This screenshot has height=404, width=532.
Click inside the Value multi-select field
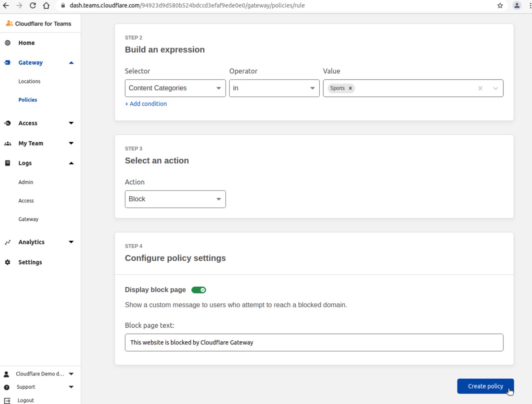coord(413,88)
